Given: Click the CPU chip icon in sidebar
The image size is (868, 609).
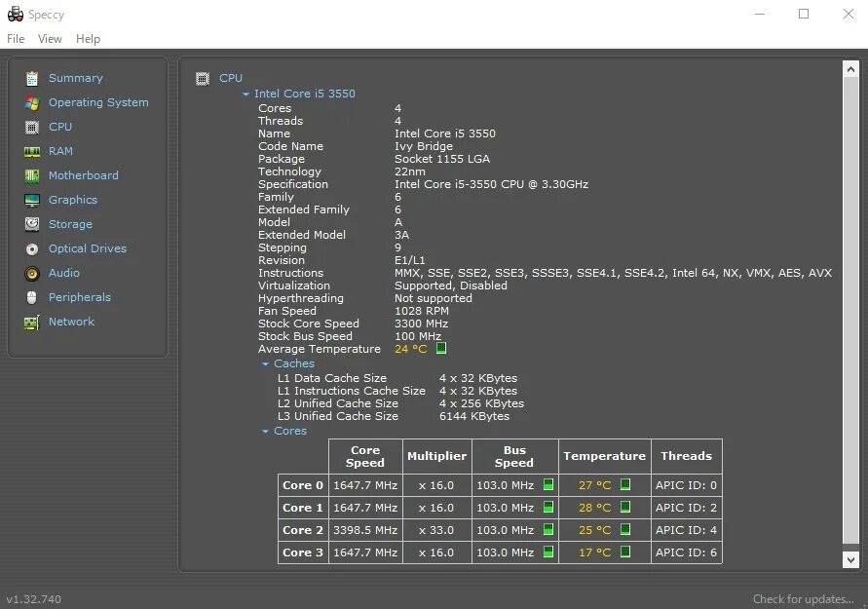Looking at the screenshot, I should tap(32, 128).
